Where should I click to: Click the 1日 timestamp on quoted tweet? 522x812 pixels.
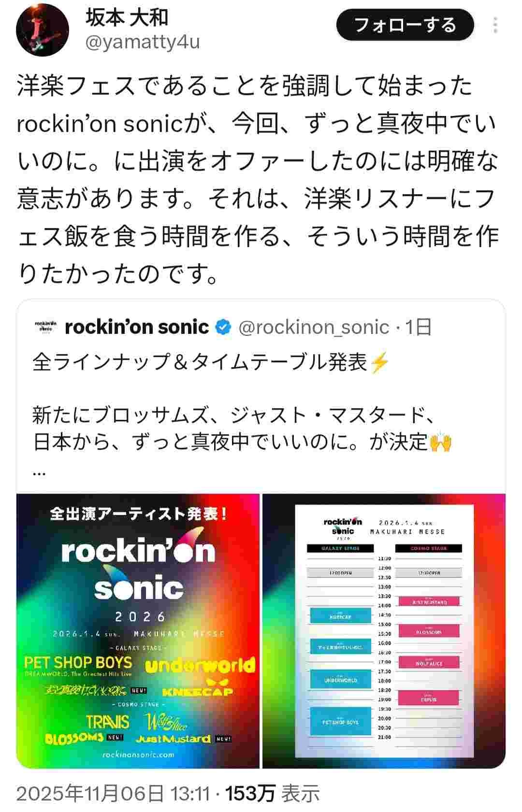pyautogui.click(x=418, y=327)
